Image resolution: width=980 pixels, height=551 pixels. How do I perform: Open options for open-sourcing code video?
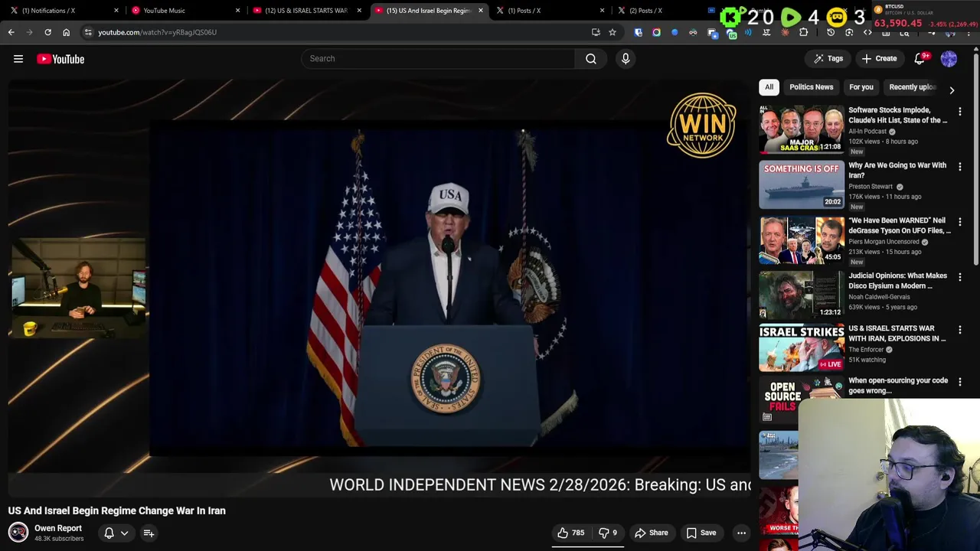coord(959,382)
